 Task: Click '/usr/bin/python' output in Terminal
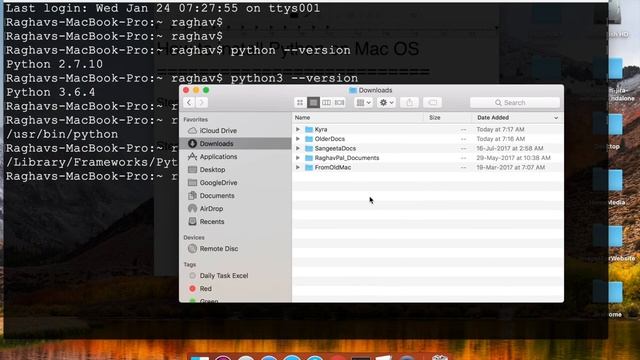(x=62, y=134)
